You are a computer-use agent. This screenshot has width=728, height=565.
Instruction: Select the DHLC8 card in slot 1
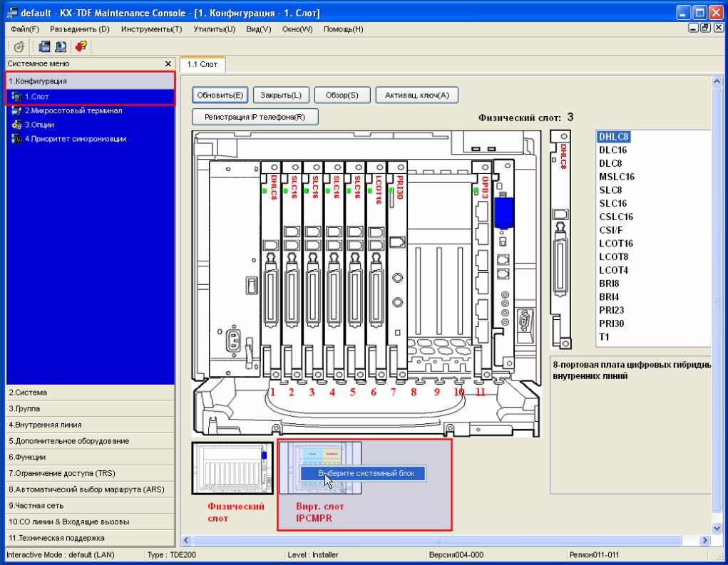(271, 271)
